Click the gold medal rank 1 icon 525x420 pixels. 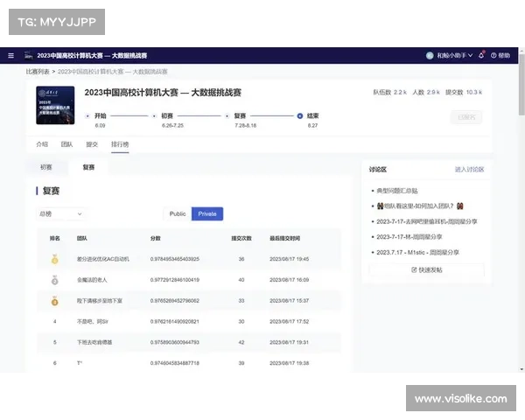pyautogui.click(x=54, y=259)
